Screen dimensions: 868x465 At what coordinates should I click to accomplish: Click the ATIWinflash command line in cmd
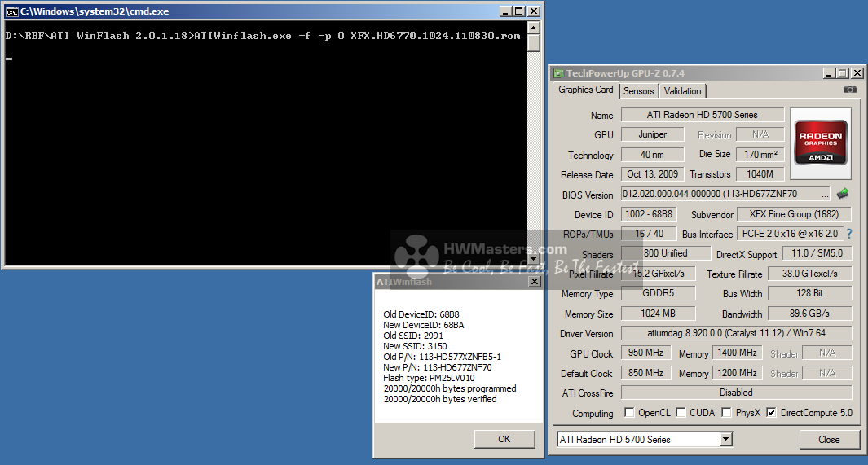[263, 36]
